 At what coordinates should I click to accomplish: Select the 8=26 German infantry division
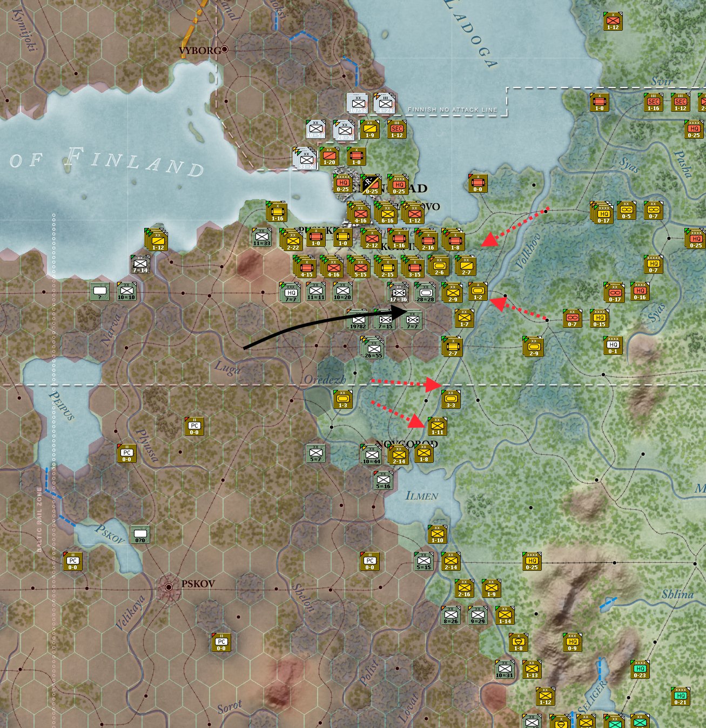pyautogui.click(x=451, y=615)
